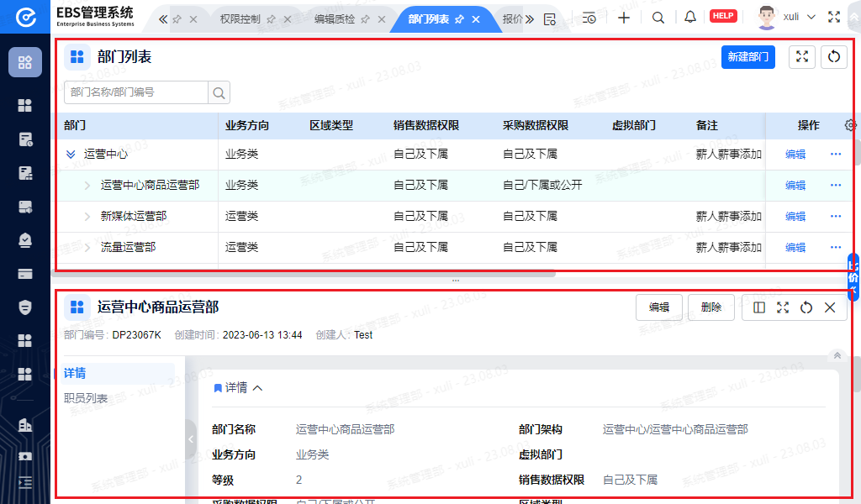Expand the 新媒体运营部 row

(87, 217)
